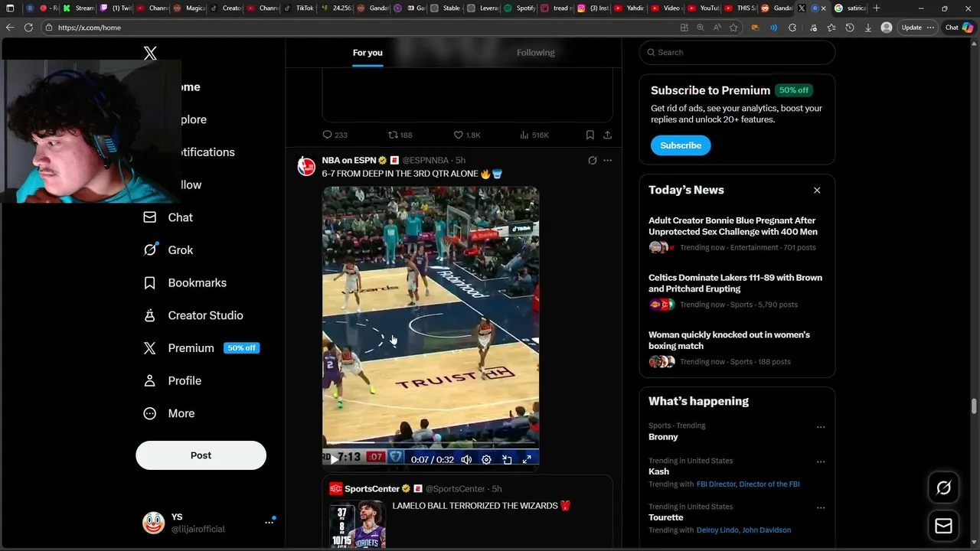
Task: Click SportsCenter quoted post name
Action: click(x=372, y=489)
